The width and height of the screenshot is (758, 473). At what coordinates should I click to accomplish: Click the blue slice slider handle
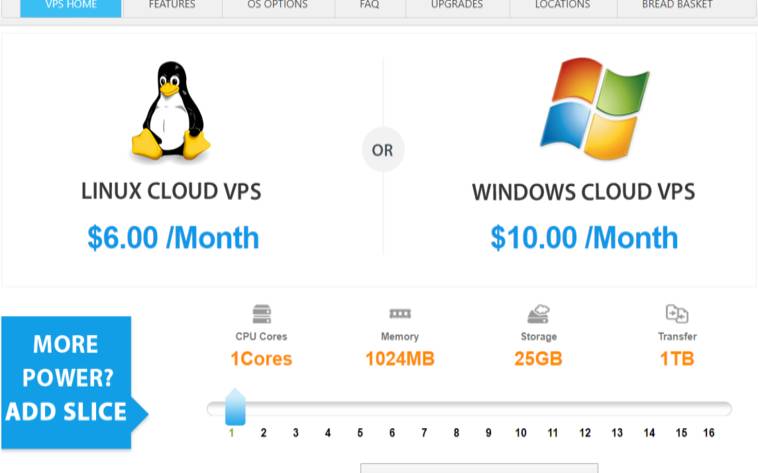235,407
